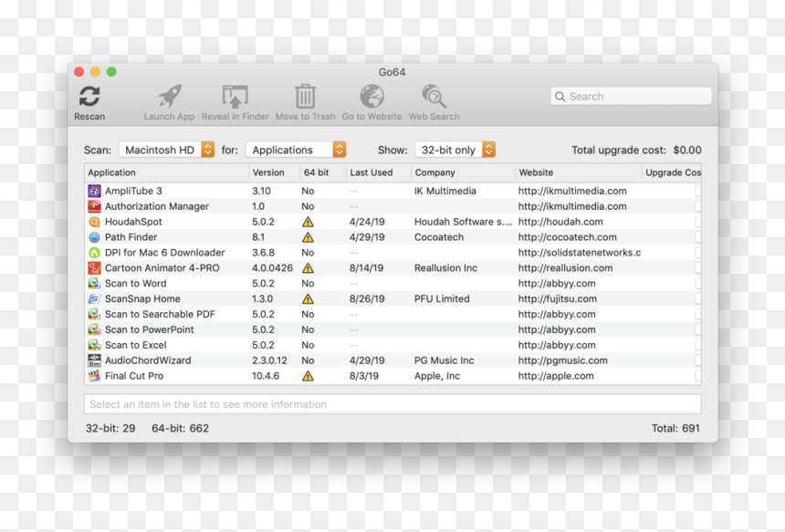
Task: Click Scan to PowerPoint app icon
Action: click(94, 329)
